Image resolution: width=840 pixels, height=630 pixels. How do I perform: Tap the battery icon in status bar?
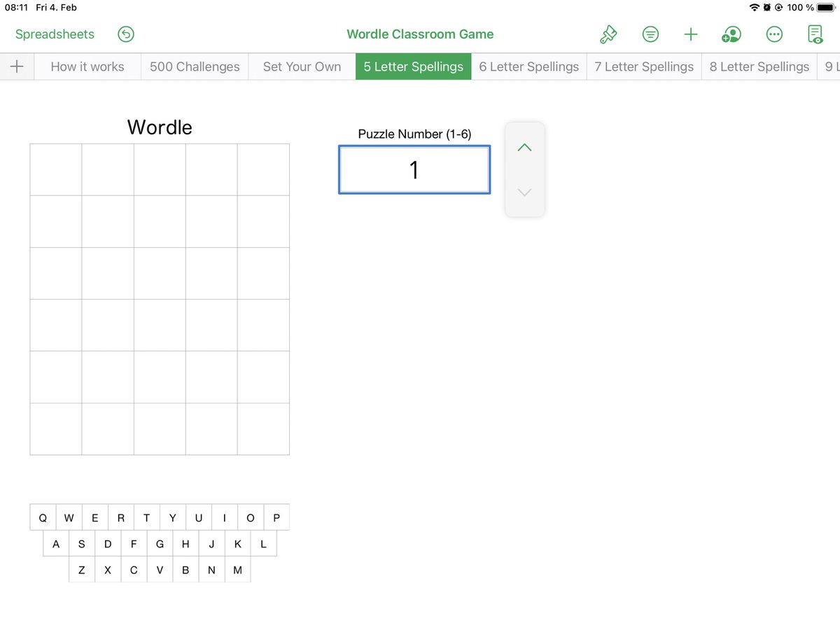tap(827, 8)
